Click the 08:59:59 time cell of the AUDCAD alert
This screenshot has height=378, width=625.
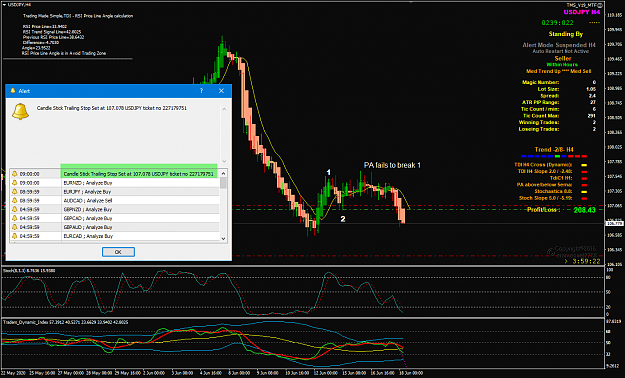coord(29,201)
